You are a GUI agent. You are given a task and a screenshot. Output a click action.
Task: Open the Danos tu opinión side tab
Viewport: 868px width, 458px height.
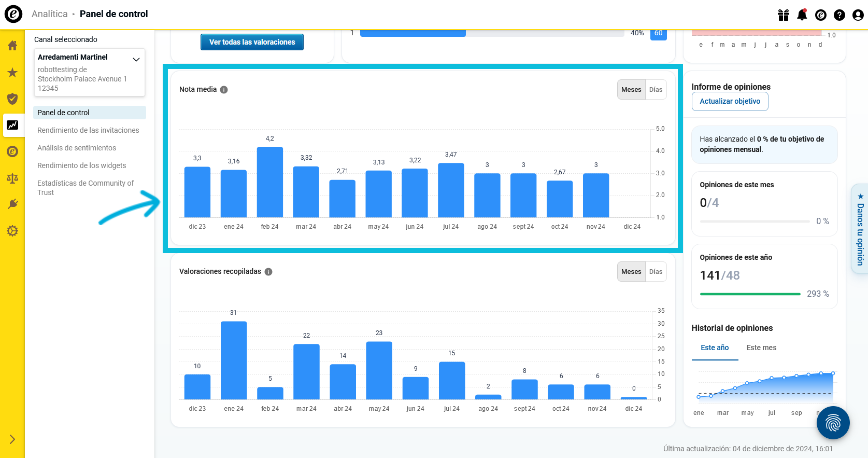860,229
